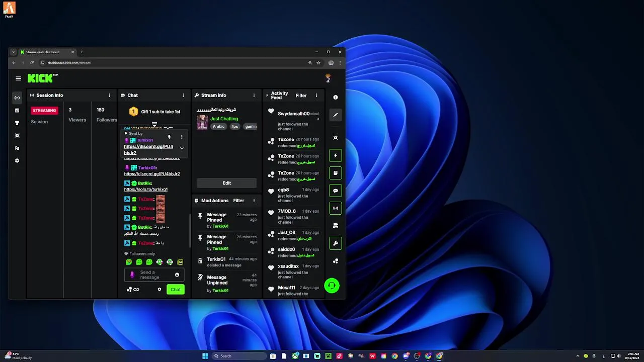Open Mod Actions panel three-dot menu
Image resolution: width=644 pixels, height=362 pixels.
pyautogui.click(x=254, y=201)
